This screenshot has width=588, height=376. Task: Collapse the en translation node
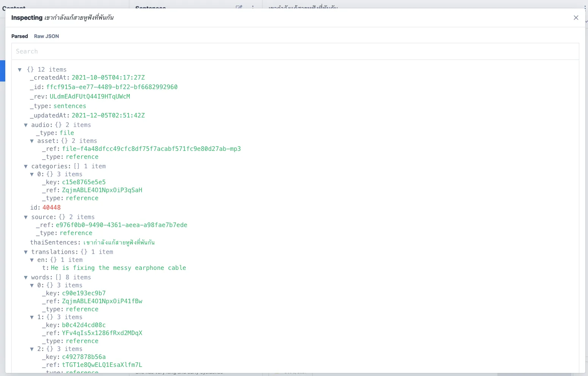click(x=32, y=260)
